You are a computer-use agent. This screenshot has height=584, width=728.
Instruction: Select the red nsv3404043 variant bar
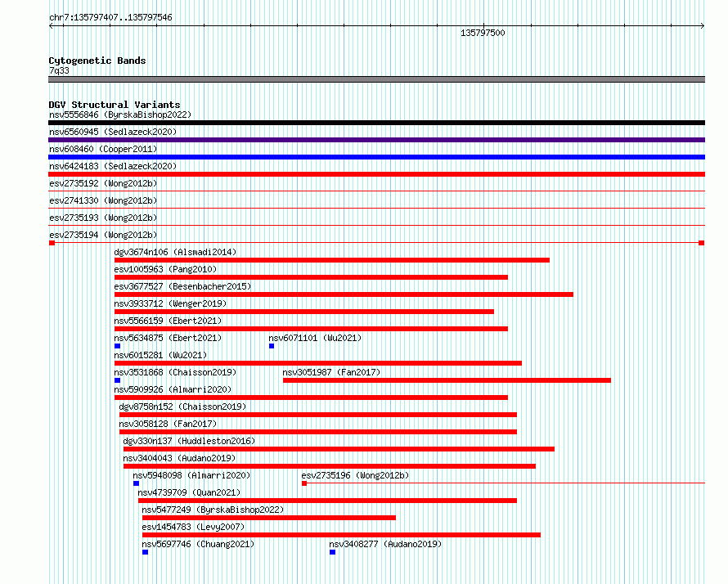(x=330, y=466)
